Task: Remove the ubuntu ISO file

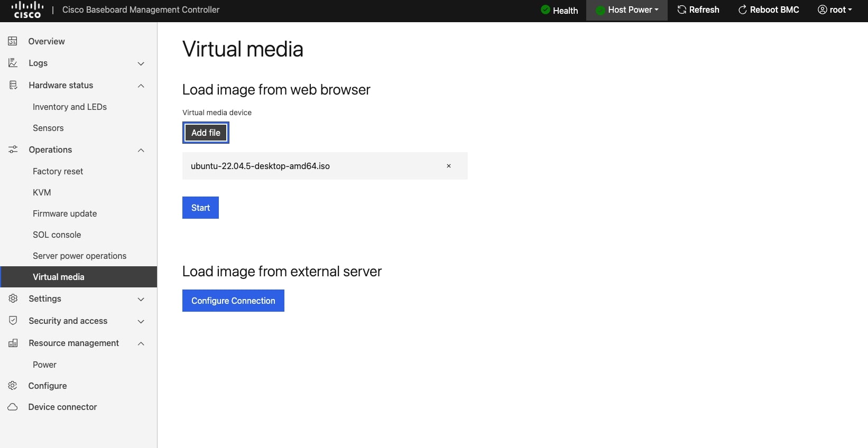Action: tap(449, 166)
